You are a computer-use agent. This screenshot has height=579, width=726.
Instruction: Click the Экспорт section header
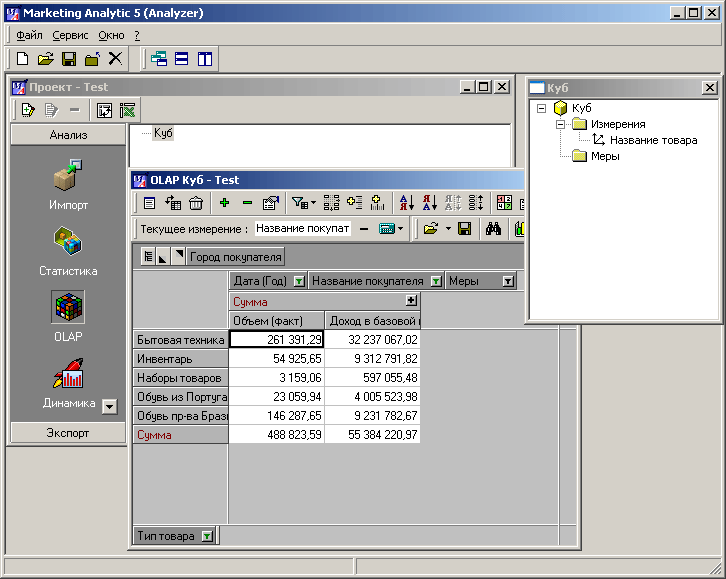(x=68, y=433)
